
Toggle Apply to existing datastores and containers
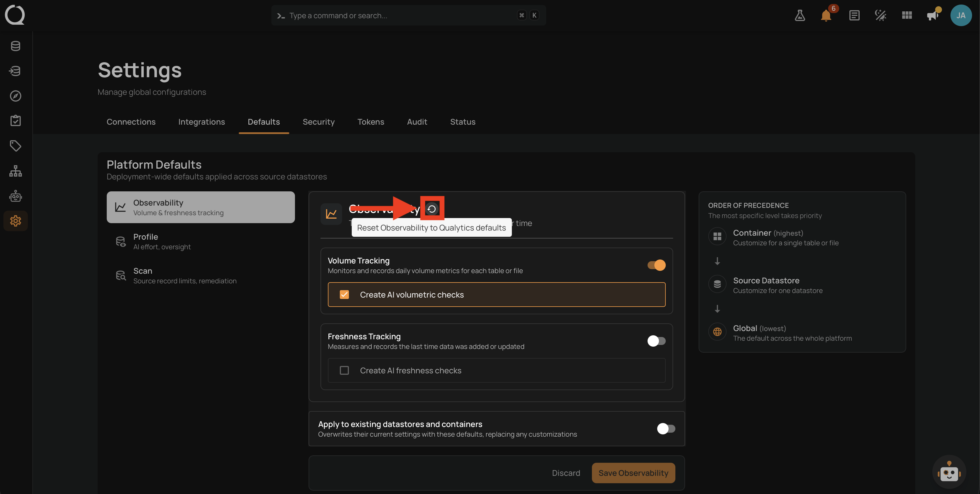coord(666,428)
